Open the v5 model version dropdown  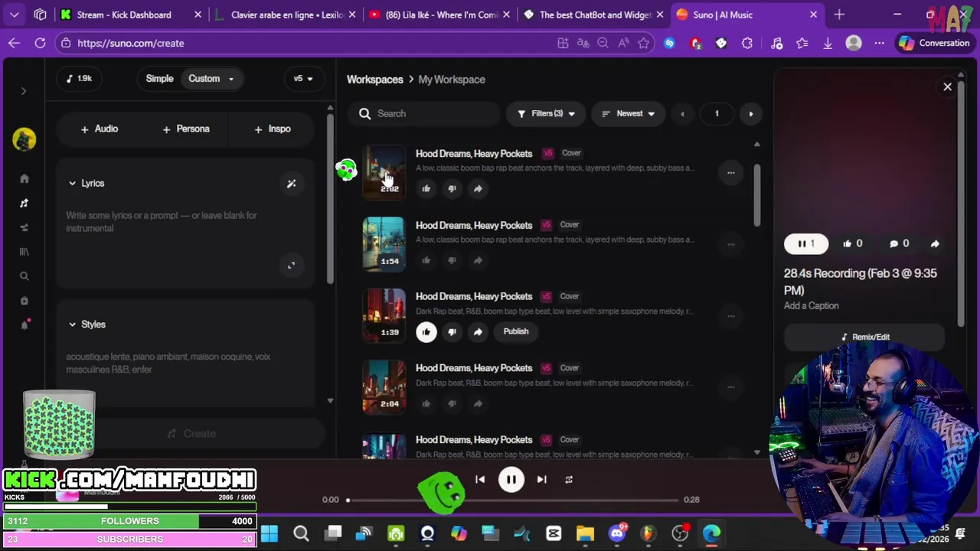pyautogui.click(x=303, y=78)
